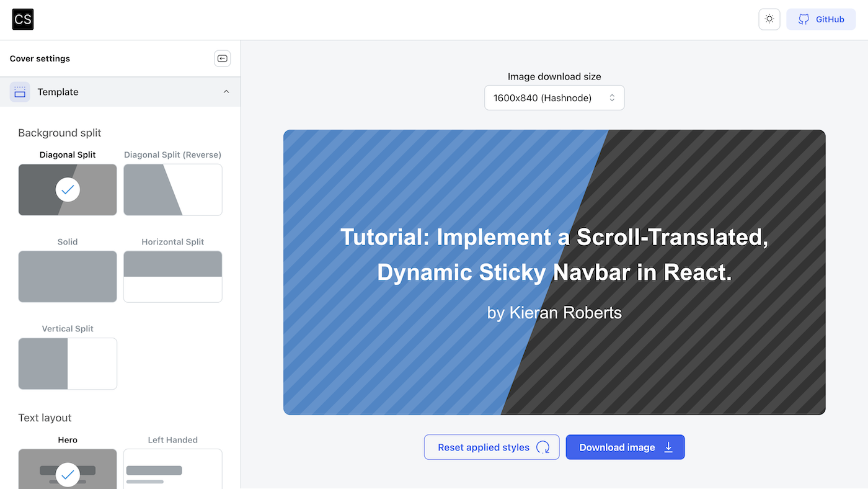Click the cover title text in preview
This screenshot has height=489, width=868.
(554, 254)
